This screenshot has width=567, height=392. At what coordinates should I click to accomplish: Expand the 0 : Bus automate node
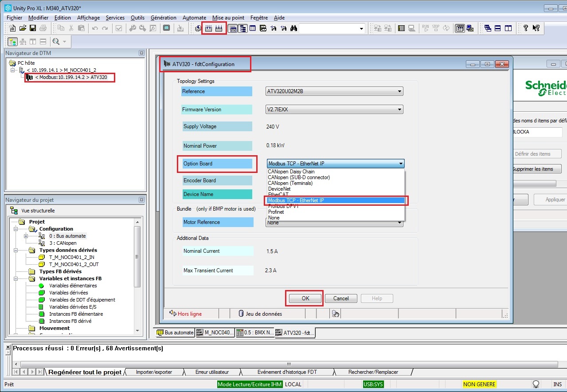[x=26, y=236]
